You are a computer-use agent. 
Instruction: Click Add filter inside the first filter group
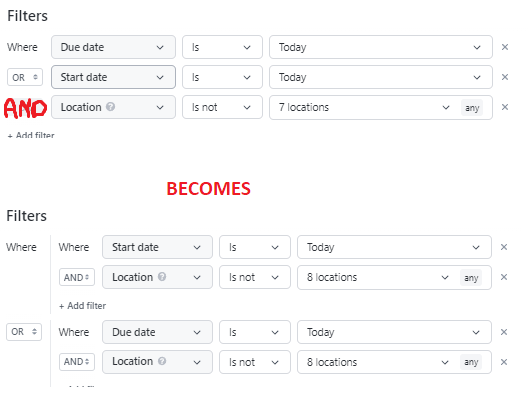tap(82, 306)
